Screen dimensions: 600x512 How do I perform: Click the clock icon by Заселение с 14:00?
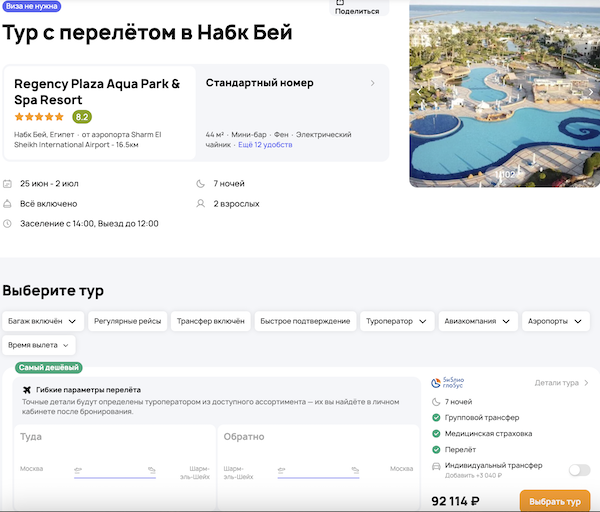(8, 223)
